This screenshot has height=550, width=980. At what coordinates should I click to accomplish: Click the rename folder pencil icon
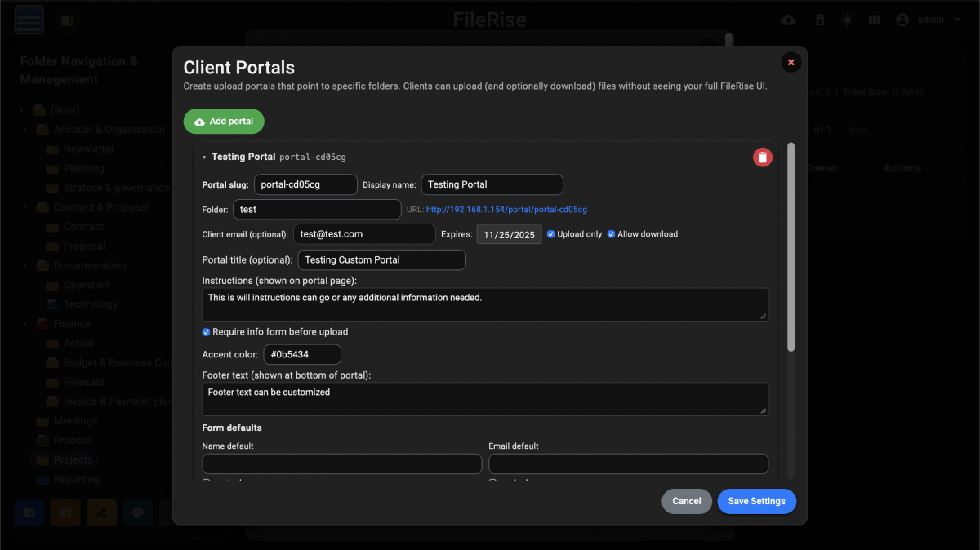102,513
